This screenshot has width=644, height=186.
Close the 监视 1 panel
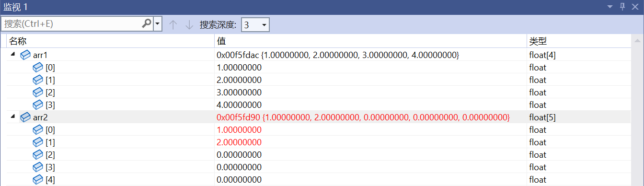point(635,7)
